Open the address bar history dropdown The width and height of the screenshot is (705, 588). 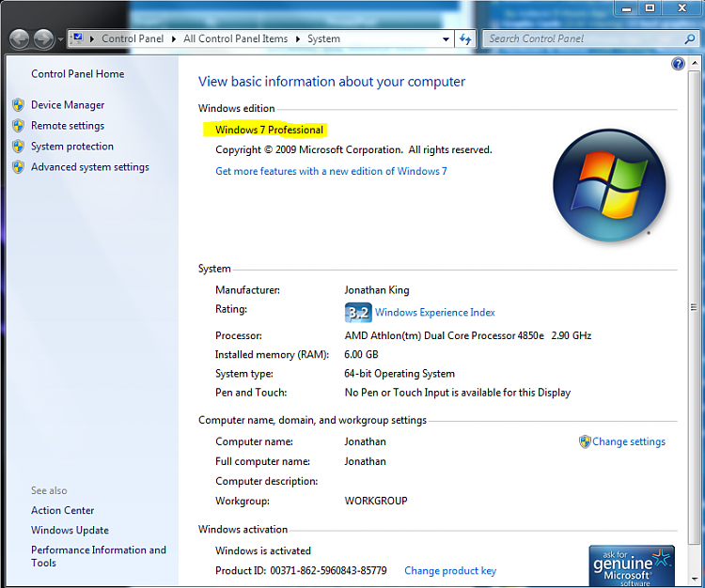click(x=446, y=39)
